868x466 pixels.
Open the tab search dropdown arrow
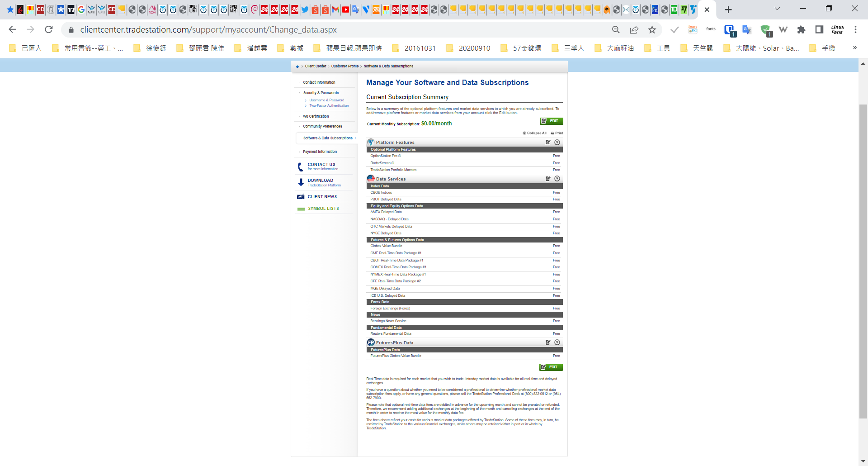pos(777,9)
